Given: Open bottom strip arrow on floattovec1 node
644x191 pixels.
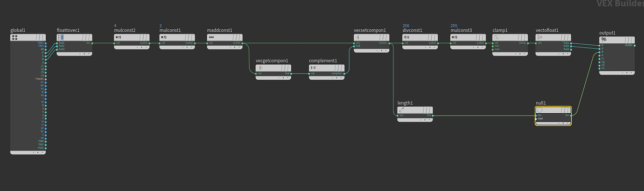Looking at the screenshot, I should pyautogui.click(x=89, y=54).
